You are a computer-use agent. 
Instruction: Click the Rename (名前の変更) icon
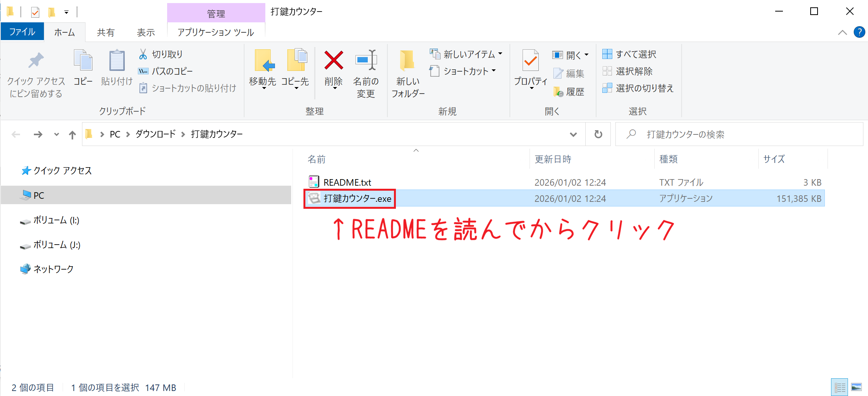(x=365, y=60)
